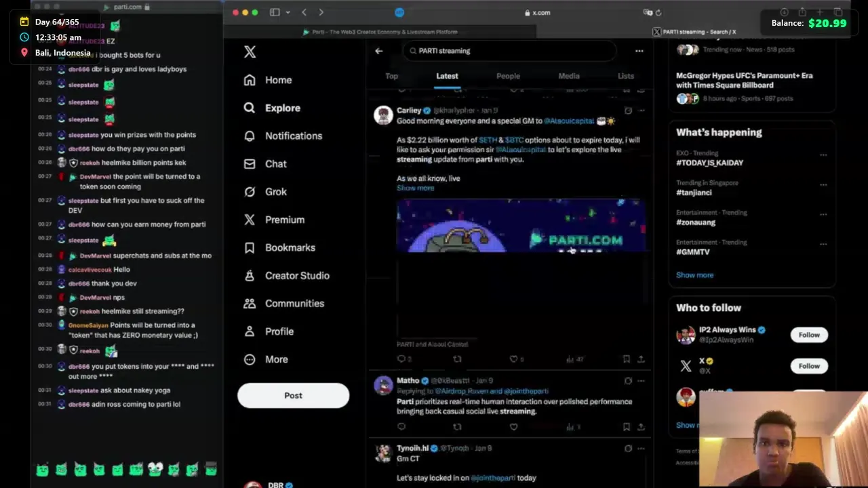The height and width of the screenshot is (488, 868).
Task: Repost Carliey's post
Action: [457, 359]
